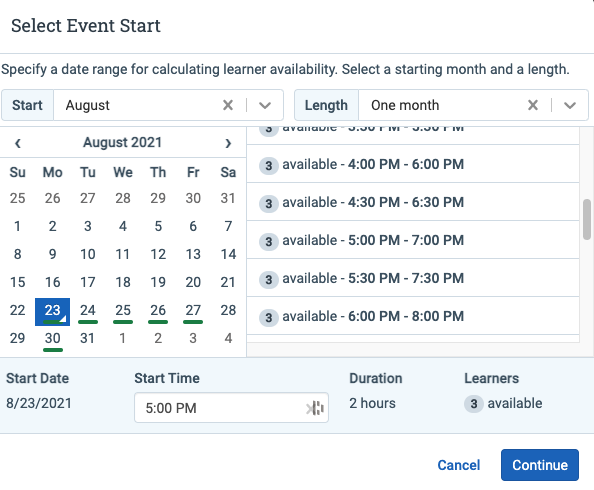
Task: Go to previous month in calendar
Action: pos(17,143)
